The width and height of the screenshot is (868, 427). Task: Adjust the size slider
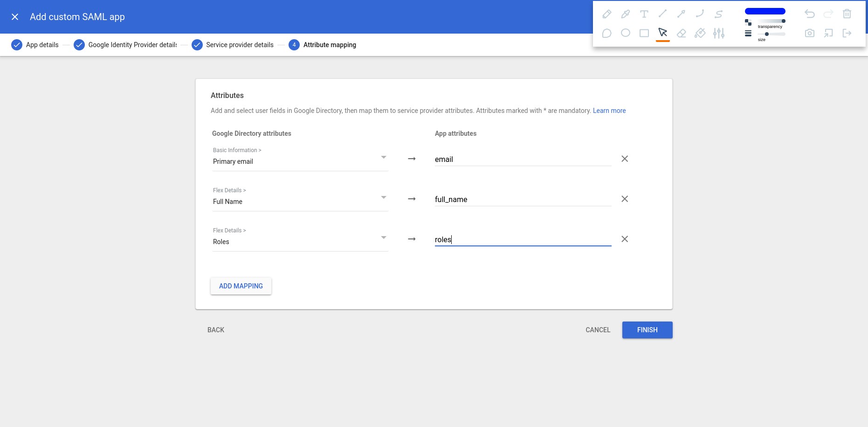(772, 34)
